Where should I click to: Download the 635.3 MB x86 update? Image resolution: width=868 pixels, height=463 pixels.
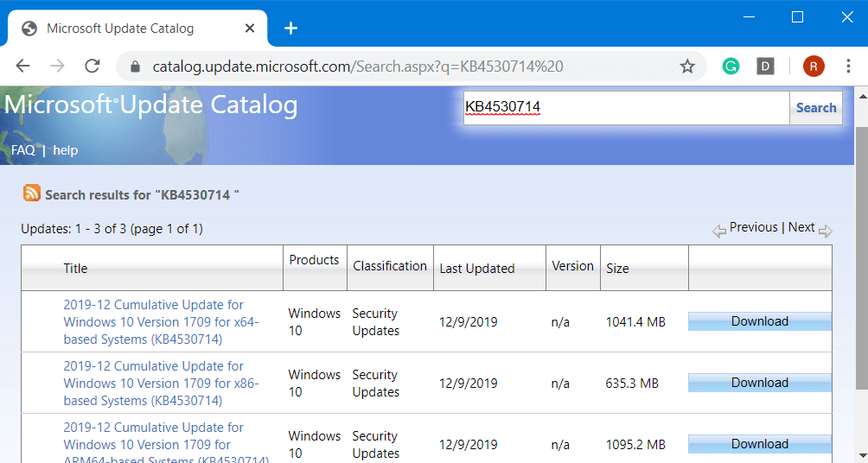[x=759, y=383]
